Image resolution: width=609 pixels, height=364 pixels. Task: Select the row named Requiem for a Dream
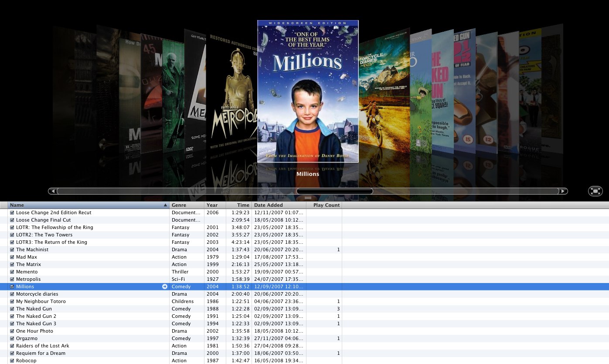pyautogui.click(x=304, y=353)
